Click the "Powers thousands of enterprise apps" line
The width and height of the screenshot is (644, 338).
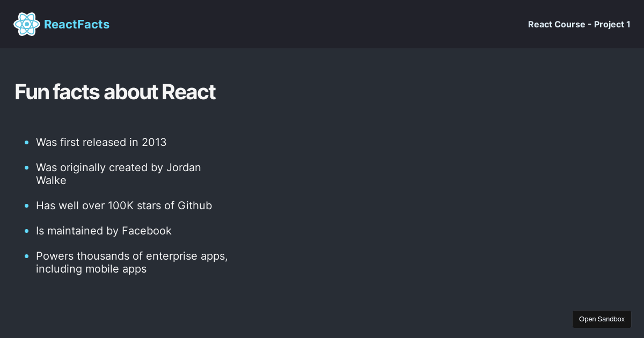point(131,256)
